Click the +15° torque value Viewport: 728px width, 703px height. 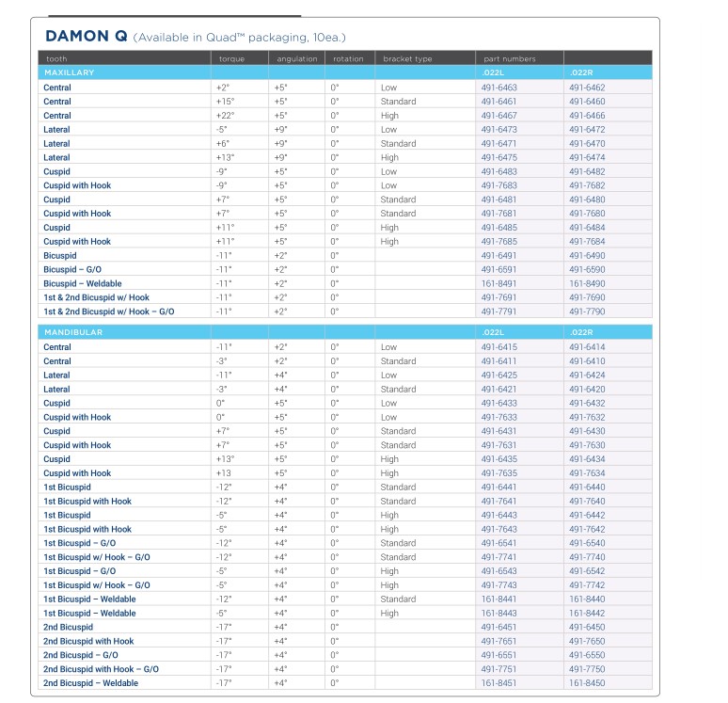(x=225, y=102)
